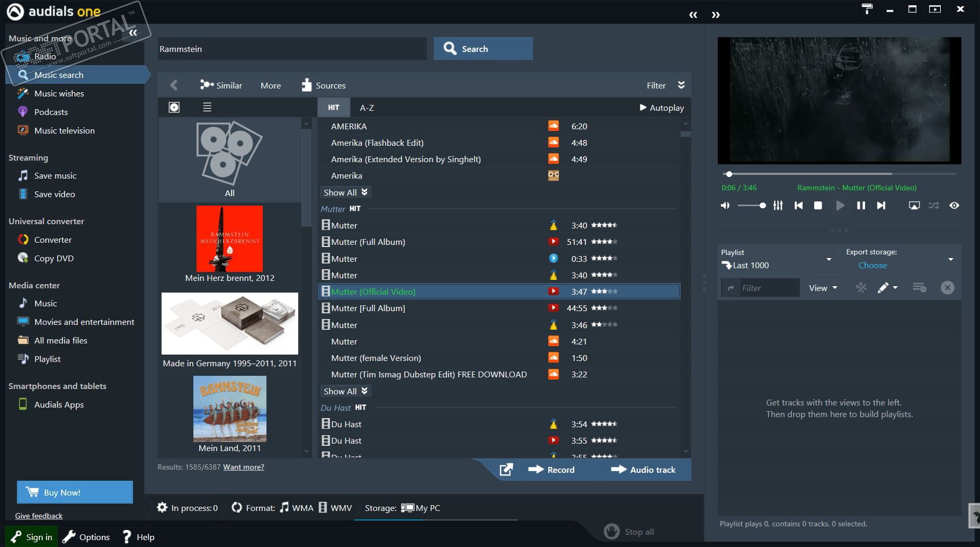Open Podcasts section
Image resolution: width=980 pixels, height=547 pixels.
point(51,112)
